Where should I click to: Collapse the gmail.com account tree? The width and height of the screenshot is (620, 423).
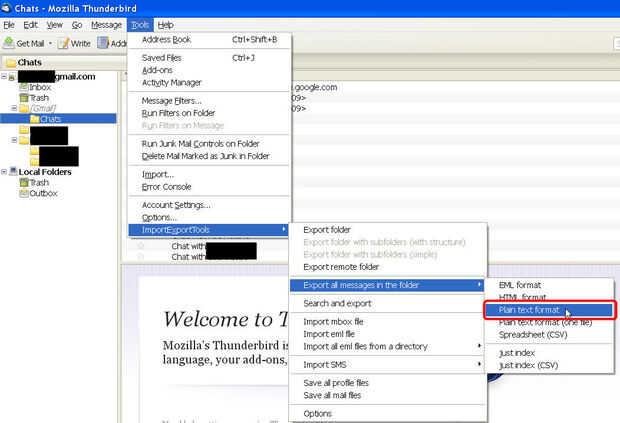pos(4,76)
